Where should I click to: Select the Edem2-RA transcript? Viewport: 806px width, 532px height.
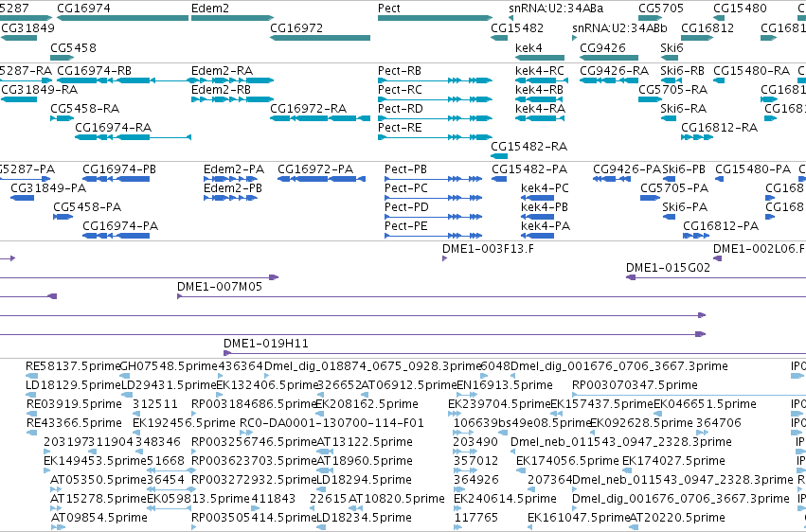[x=230, y=80]
